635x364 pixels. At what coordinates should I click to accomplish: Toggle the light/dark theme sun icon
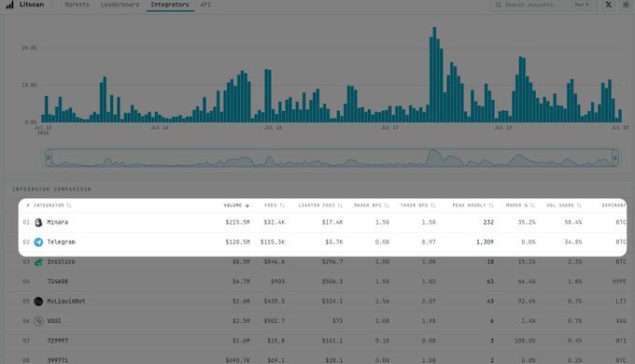click(x=626, y=5)
